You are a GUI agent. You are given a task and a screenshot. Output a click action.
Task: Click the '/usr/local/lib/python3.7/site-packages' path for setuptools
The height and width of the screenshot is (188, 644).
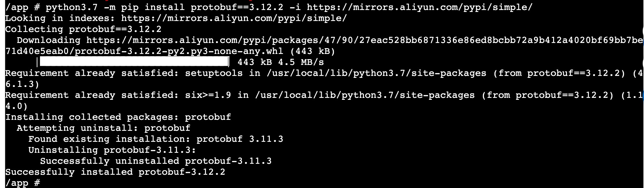click(x=376, y=73)
